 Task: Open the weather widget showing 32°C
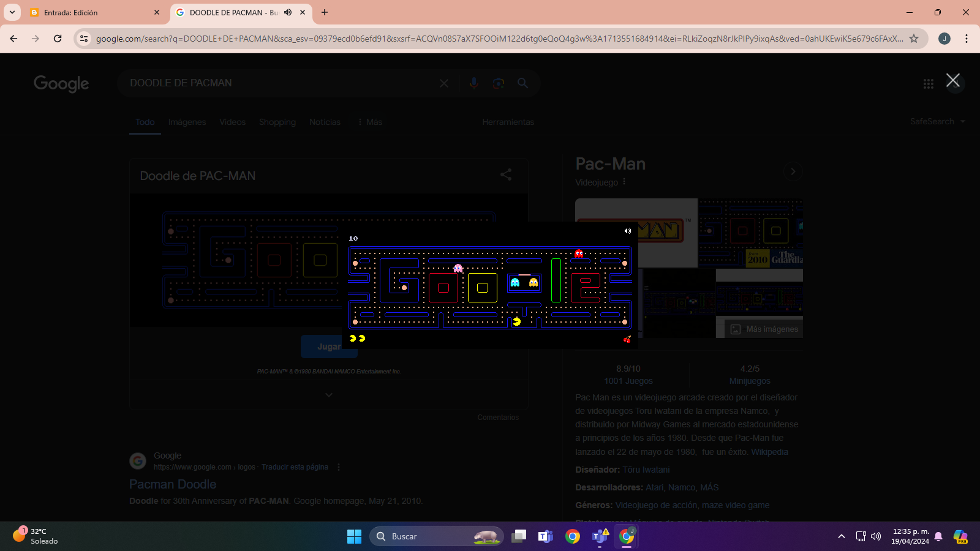36,536
